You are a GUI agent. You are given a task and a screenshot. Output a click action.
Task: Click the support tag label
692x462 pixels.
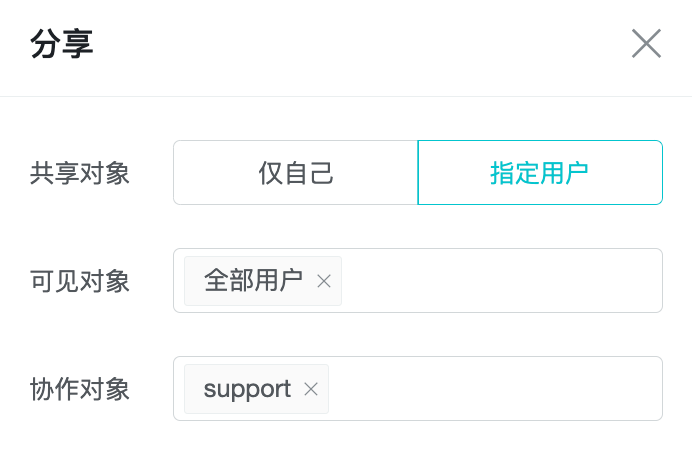pyautogui.click(x=247, y=389)
